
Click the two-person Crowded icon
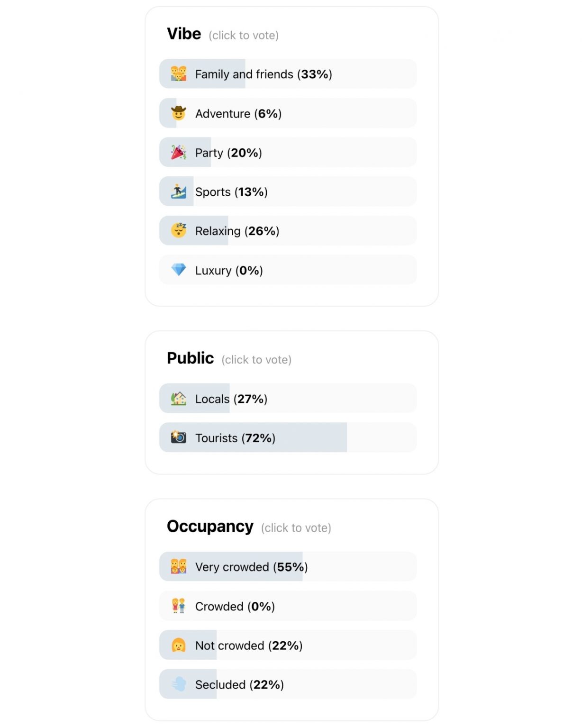point(179,606)
